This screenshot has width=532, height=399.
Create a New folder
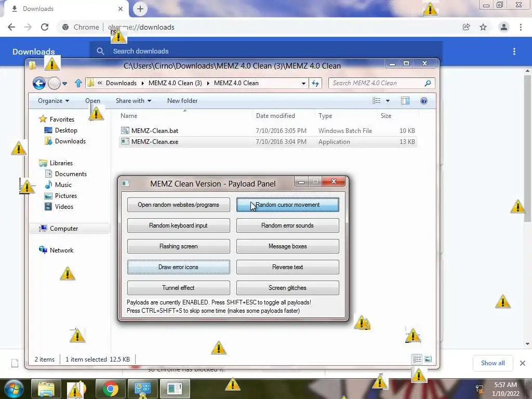182,101
